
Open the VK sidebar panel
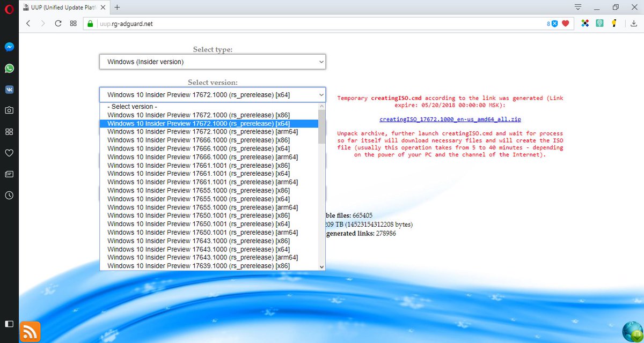pyautogui.click(x=9, y=90)
